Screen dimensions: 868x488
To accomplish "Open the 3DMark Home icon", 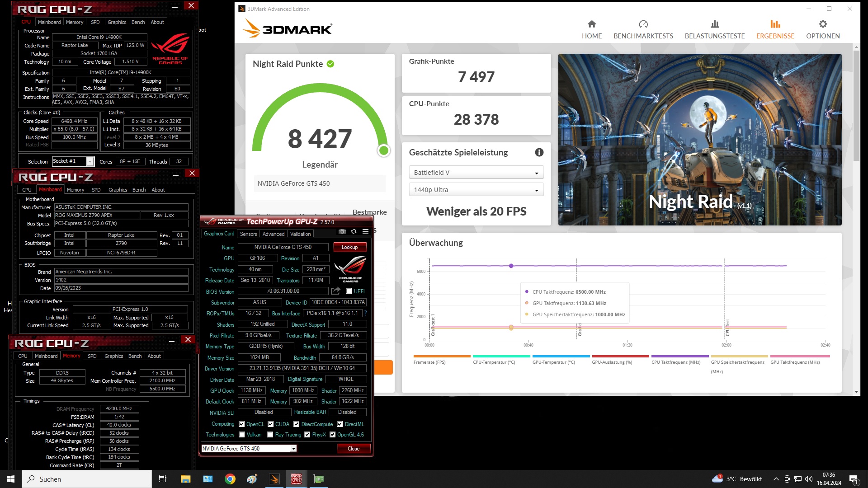I will tap(591, 24).
